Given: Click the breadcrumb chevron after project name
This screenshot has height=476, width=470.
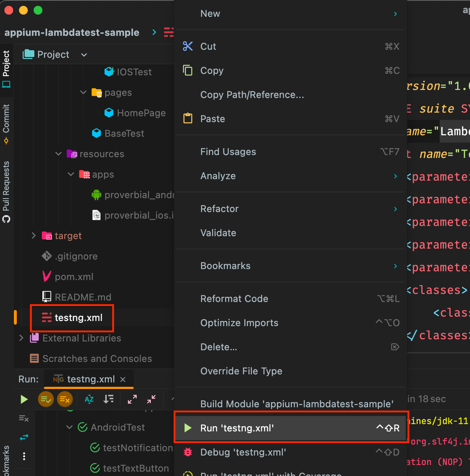Looking at the screenshot, I should tap(154, 32).
